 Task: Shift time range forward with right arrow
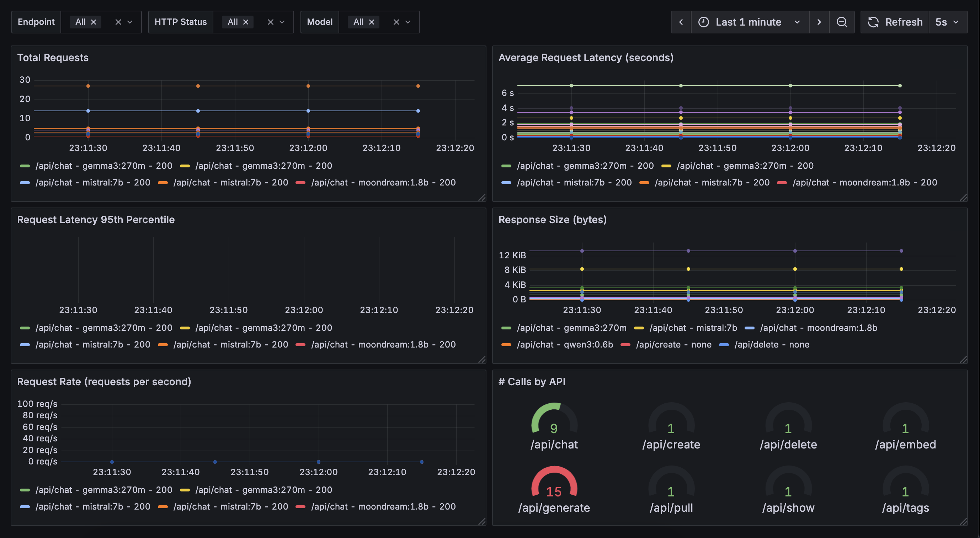coord(819,22)
